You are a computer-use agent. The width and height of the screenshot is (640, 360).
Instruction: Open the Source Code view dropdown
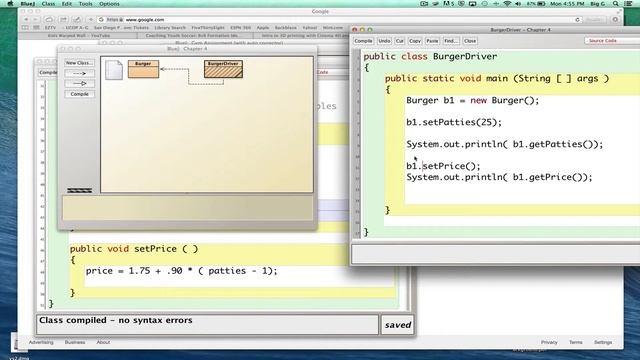pos(612,41)
